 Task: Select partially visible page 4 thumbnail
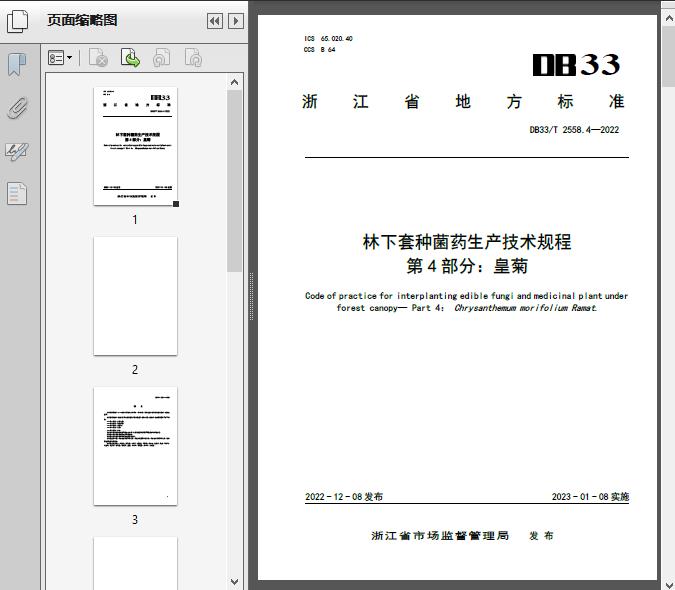pyautogui.click(x=135, y=563)
